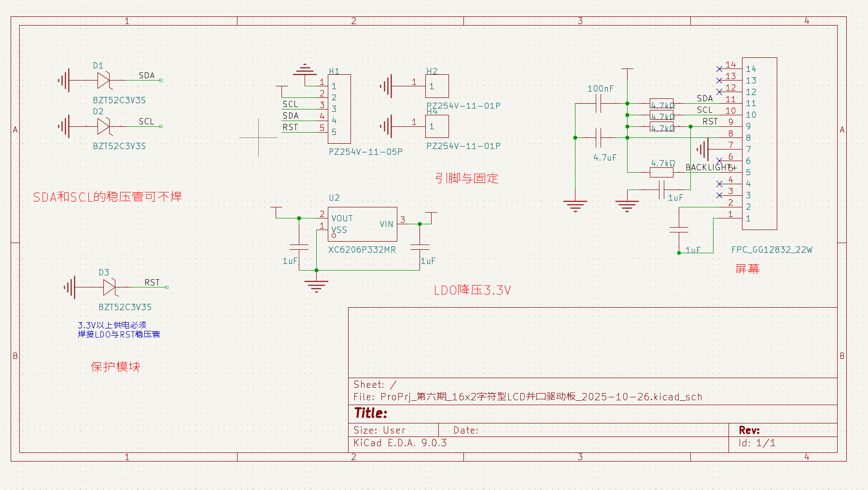The image size is (868, 490).
Task: Select the D3 zener diode on RST
Action: point(110,287)
